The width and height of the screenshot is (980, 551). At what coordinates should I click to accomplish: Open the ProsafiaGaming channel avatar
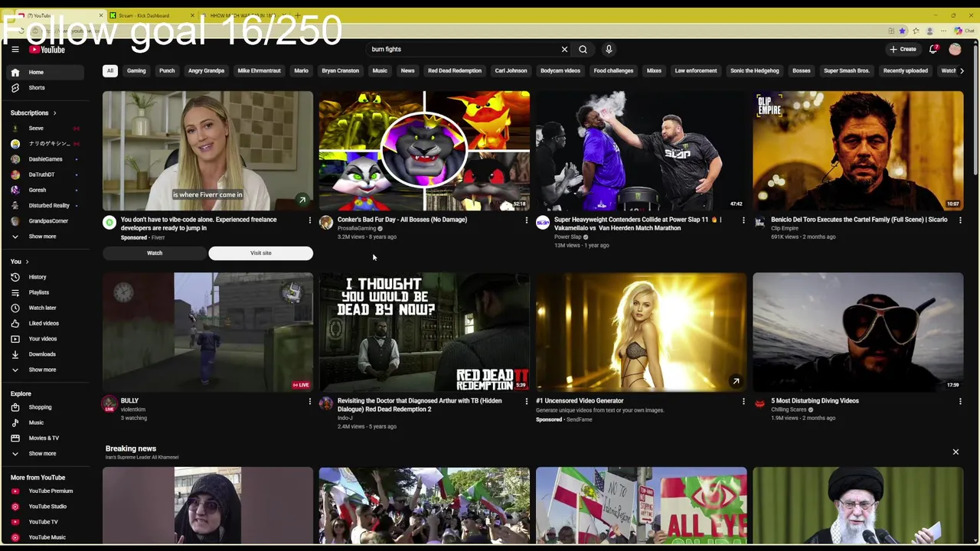click(326, 223)
